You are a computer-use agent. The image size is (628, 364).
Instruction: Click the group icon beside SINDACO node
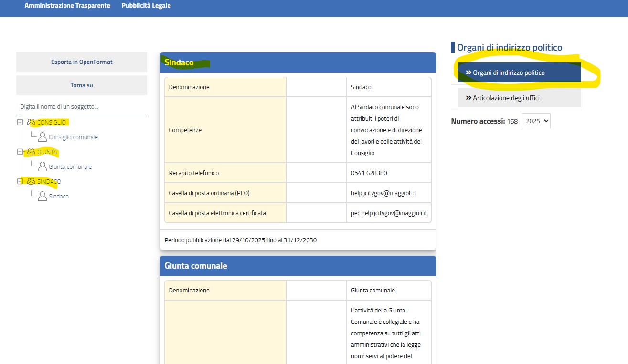point(32,182)
